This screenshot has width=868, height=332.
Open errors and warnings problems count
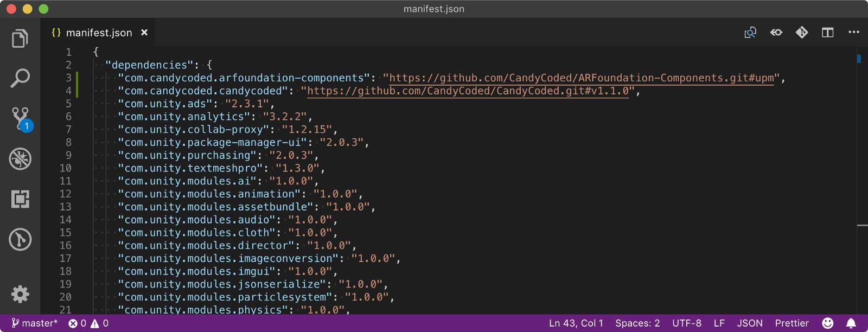tap(88, 323)
